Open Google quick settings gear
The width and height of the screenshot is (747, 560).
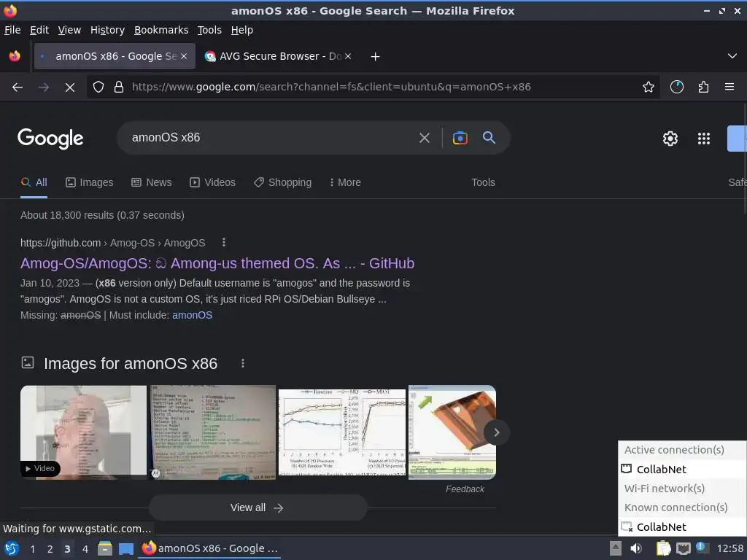[670, 139]
